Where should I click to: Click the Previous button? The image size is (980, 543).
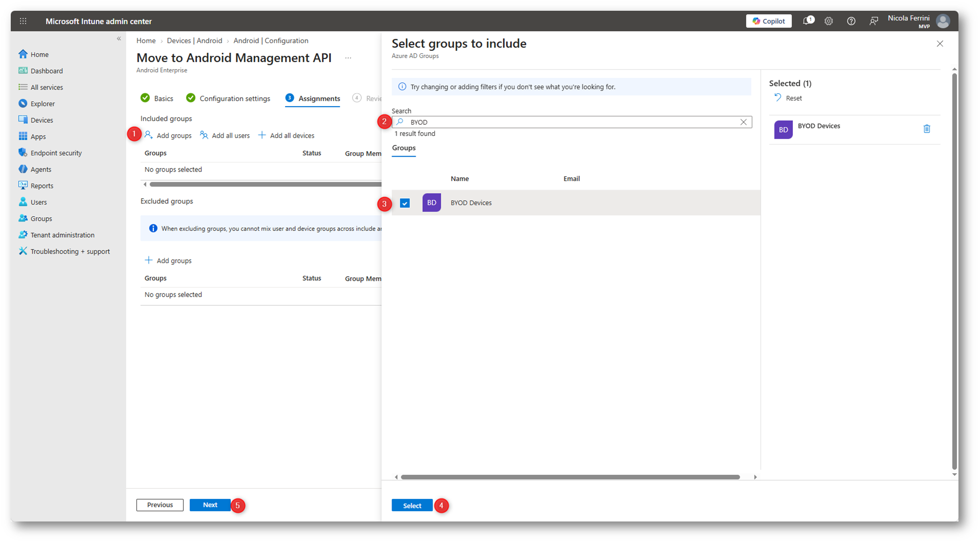pos(160,505)
